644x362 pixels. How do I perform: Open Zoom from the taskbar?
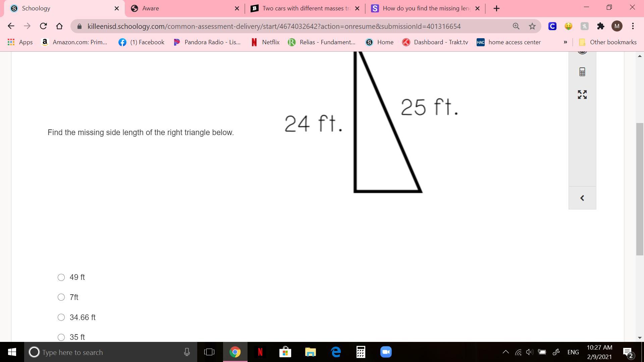pos(386,352)
